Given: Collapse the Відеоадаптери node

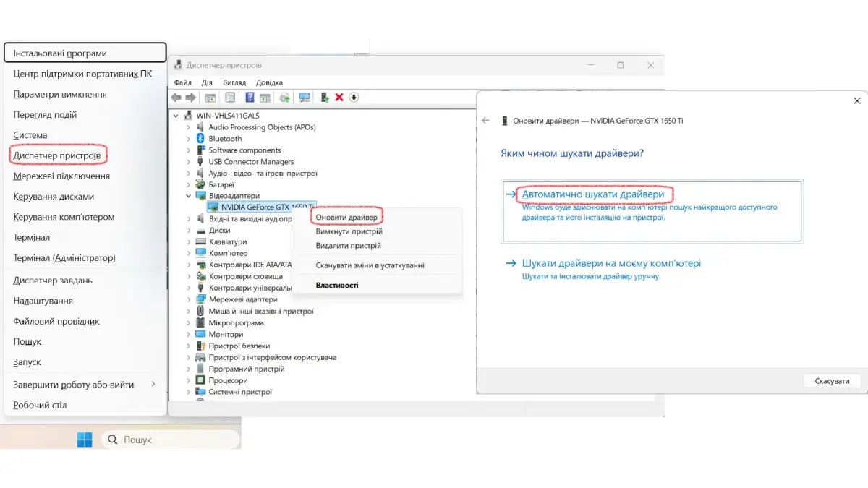Looking at the screenshot, I should click(x=189, y=196).
